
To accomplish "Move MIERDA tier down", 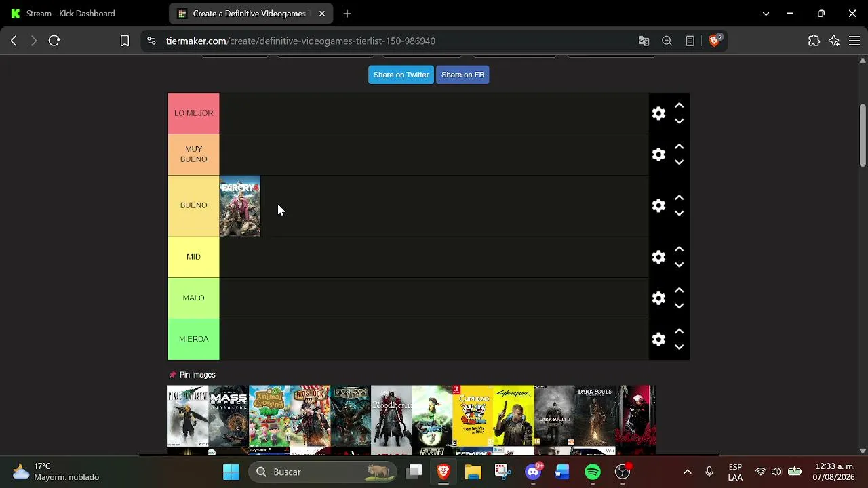I will [679, 347].
